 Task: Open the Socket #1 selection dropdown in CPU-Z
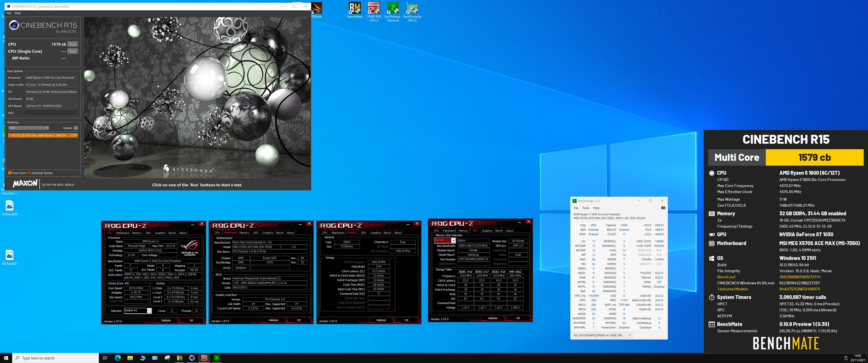[138, 311]
